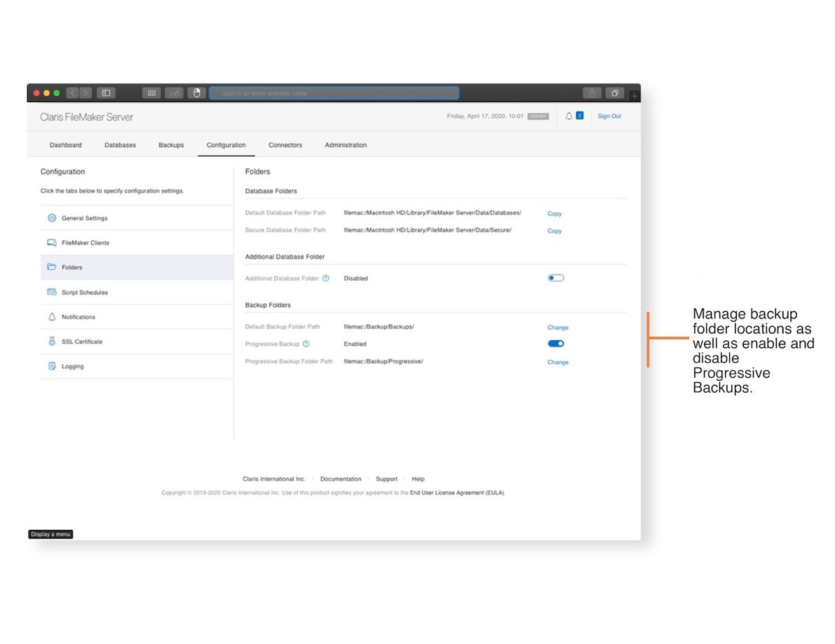Toggle the browser sidebar button
The image size is (835, 644).
(106, 93)
